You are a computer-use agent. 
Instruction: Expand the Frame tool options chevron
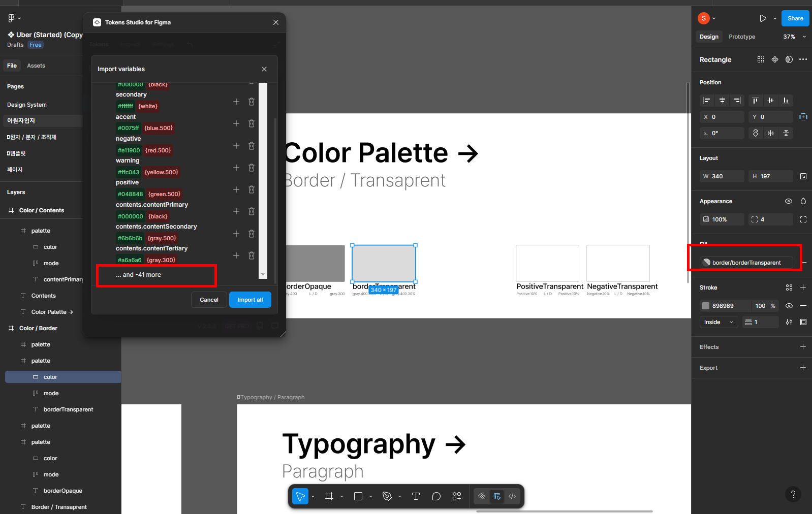(341, 496)
